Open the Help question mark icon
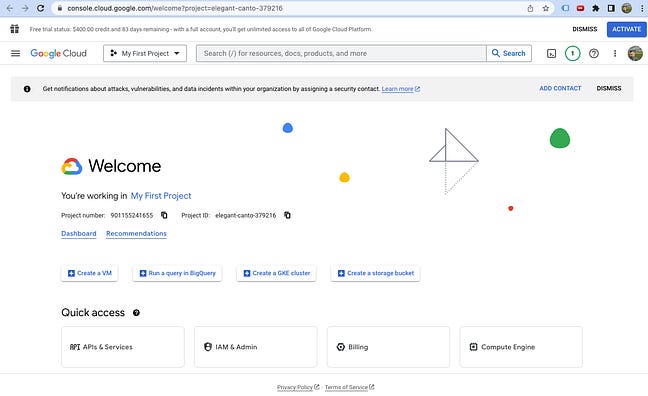Screen dimensions: 648x396 (594, 53)
